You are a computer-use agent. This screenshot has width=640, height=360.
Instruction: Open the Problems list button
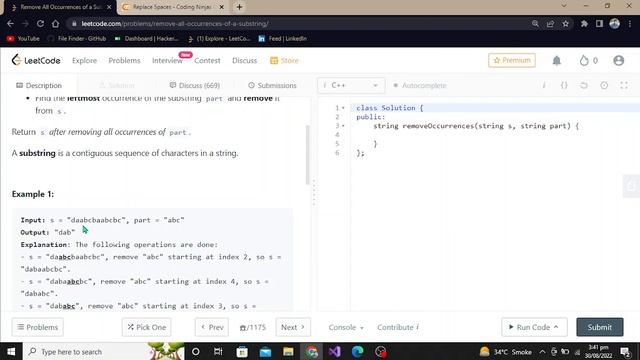coord(38,327)
